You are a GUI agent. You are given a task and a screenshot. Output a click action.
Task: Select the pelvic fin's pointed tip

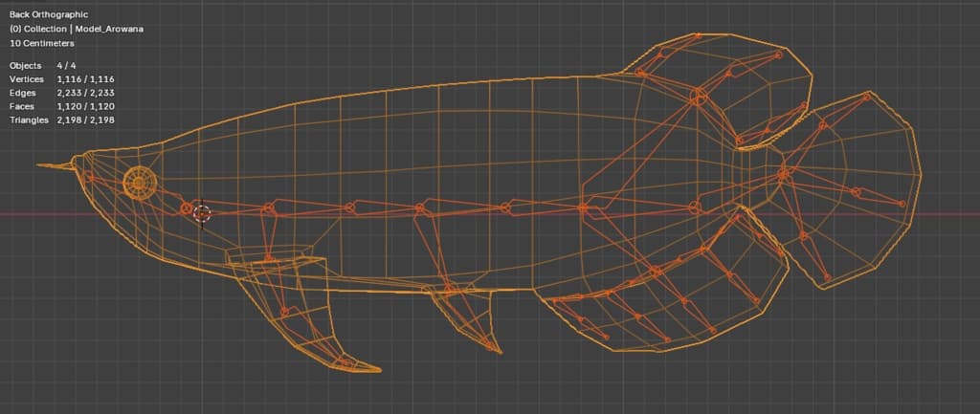[499, 352]
